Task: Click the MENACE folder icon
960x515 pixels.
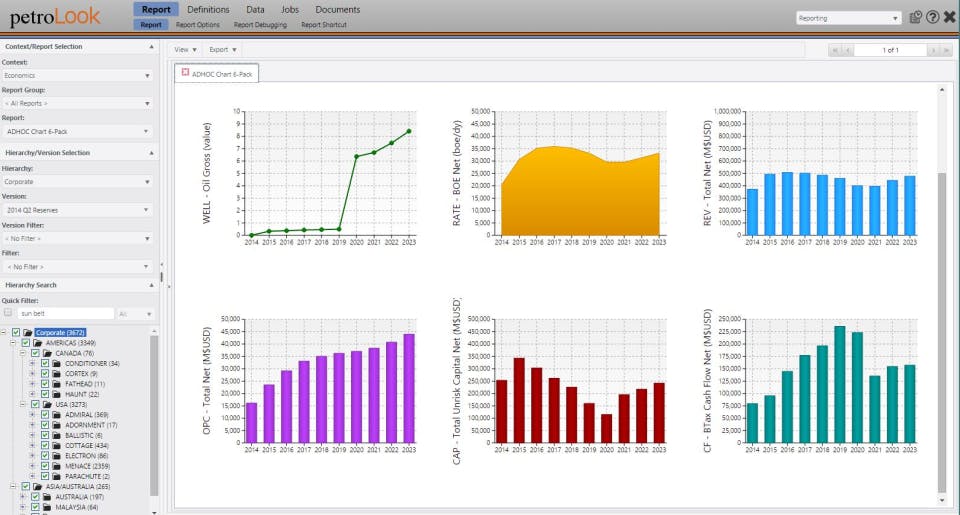Action: point(57,466)
